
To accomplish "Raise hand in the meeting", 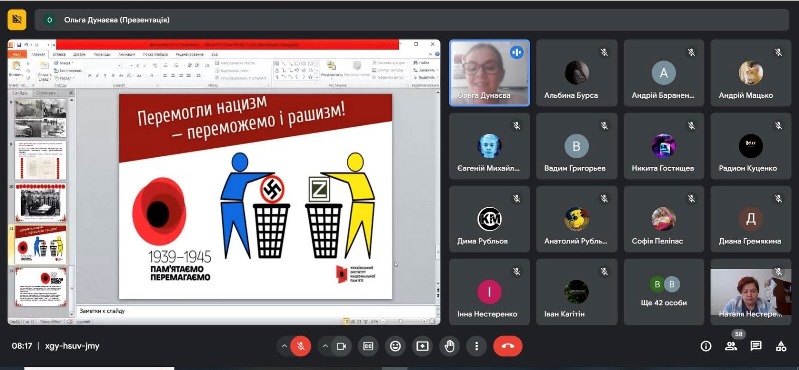I will (449, 347).
